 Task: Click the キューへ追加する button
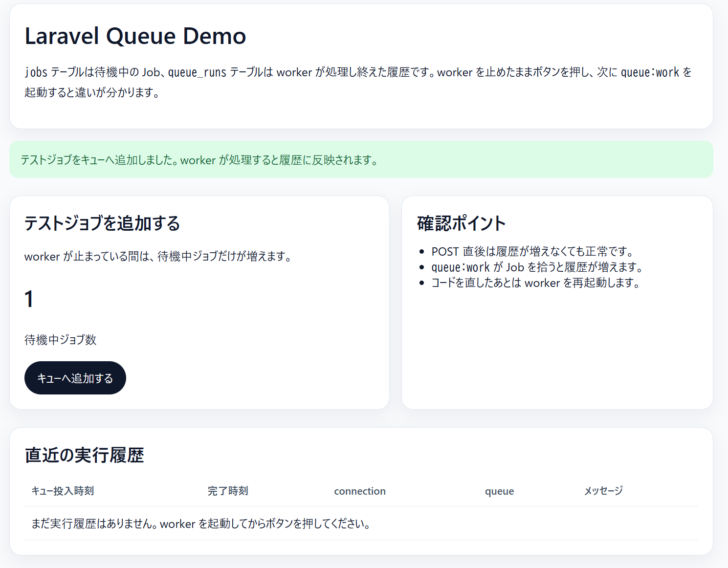pos(75,378)
